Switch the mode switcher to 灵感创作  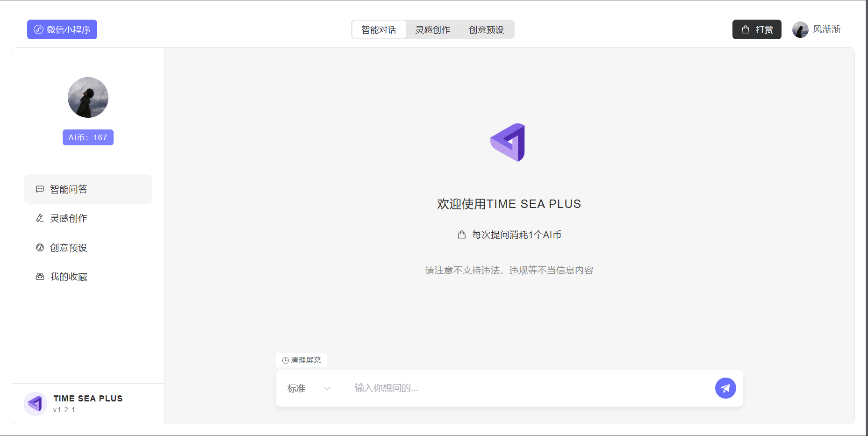(x=432, y=29)
